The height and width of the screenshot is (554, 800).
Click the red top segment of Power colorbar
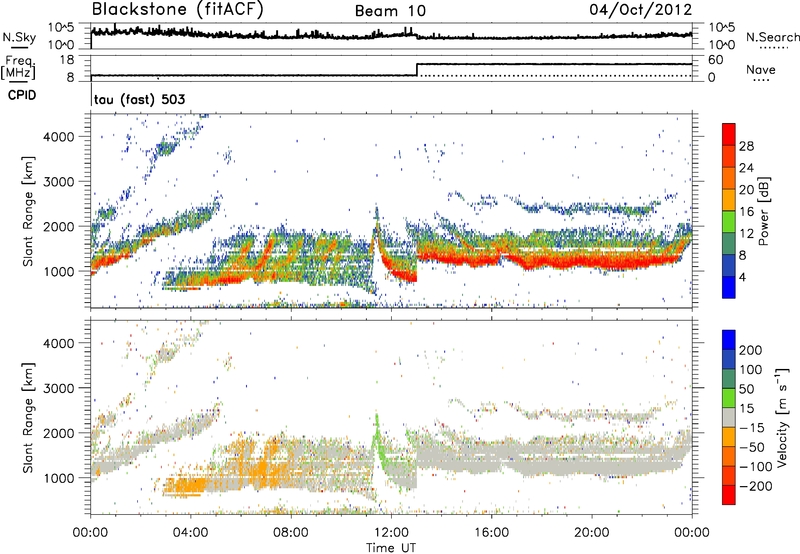[x=729, y=134]
